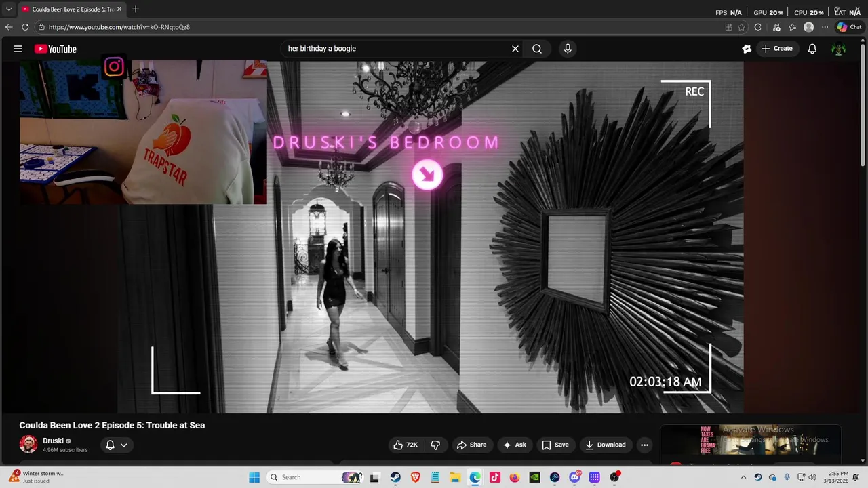This screenshot has height=488, width=868.
Task: Reload the YouTube page
Action: (x=25, y=27)
